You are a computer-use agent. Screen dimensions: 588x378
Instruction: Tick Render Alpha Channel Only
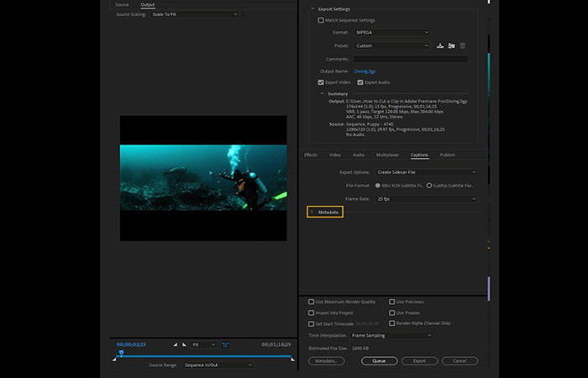click(x=392, y=323)
